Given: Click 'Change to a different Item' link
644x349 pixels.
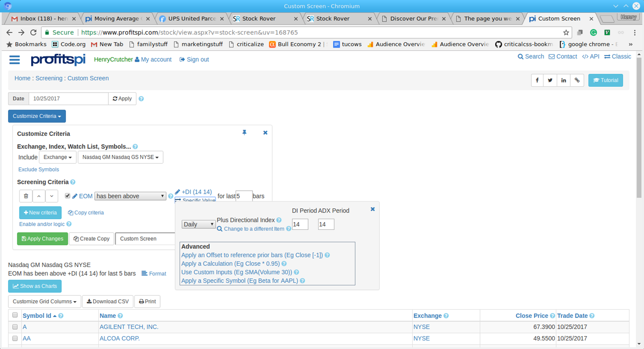Looking at the screenshot, I should 254,229.
